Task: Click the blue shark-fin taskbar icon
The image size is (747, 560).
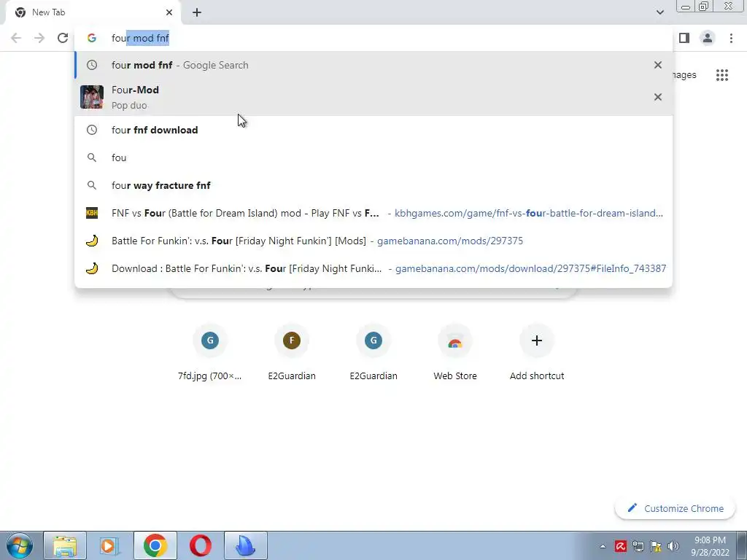Action: [x=245, y=545]
